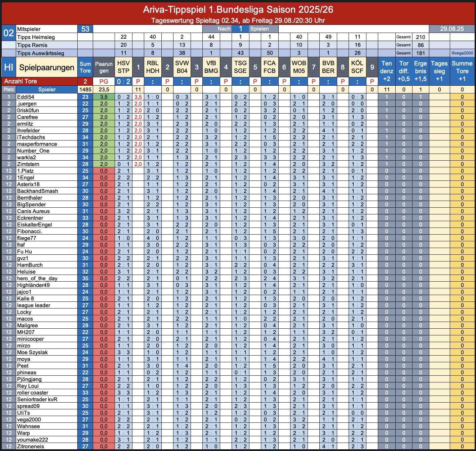Click the Mitspieler count '53'

[x=85, y=29]
